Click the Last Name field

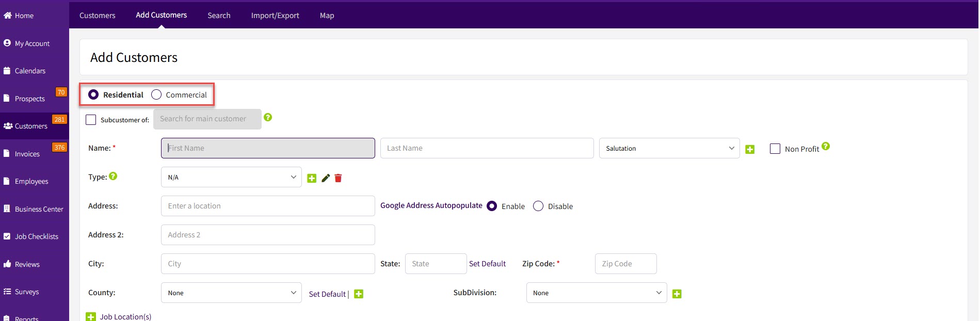pos(487,148)
